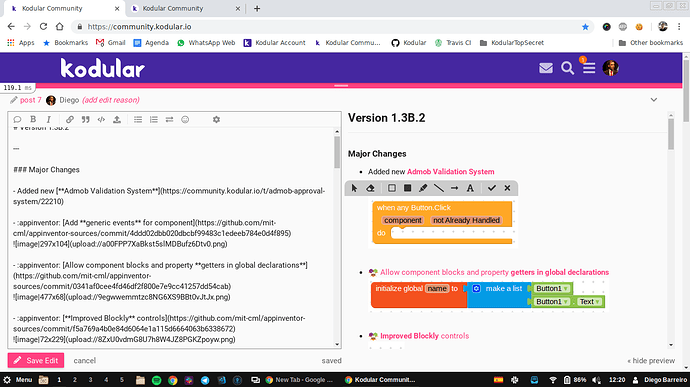Insert blockquote via editor toolbar
Image resolution: width=690 pixels, height=387 pixels.
85,119
